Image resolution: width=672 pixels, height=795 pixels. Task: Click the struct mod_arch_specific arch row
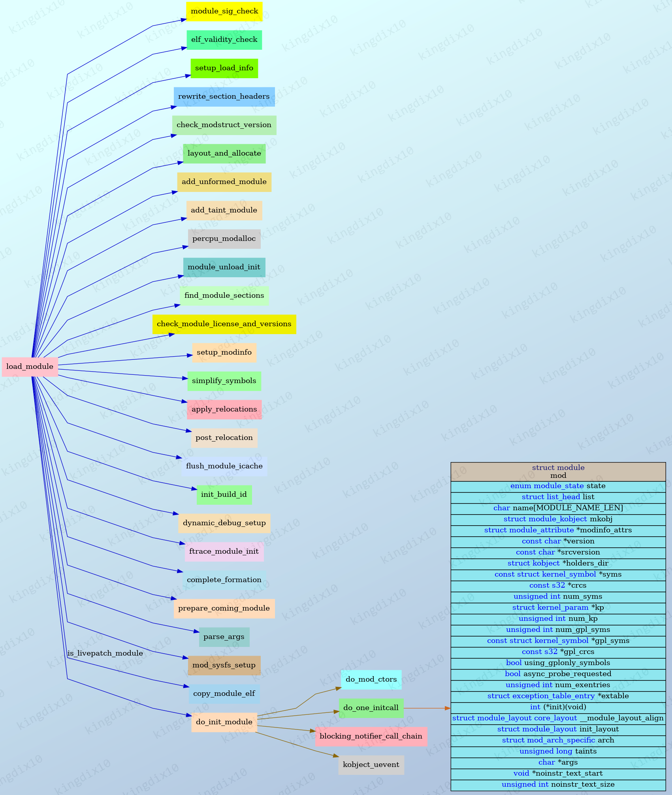point(558,740)
